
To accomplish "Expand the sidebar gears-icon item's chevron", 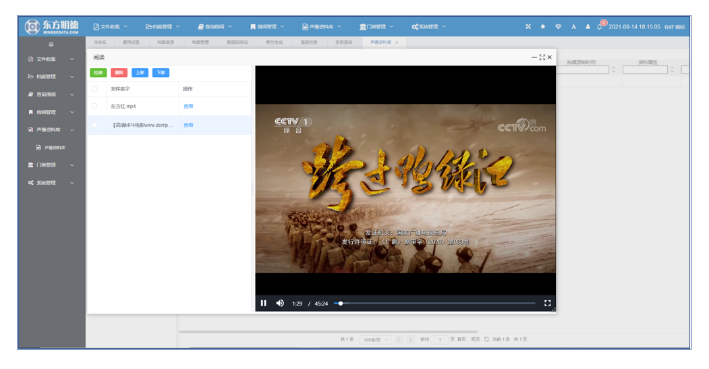I will (72, 183).
